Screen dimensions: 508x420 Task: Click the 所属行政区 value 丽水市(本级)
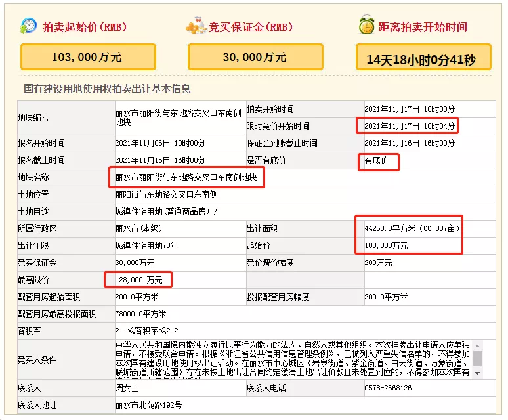pos(138,228)
